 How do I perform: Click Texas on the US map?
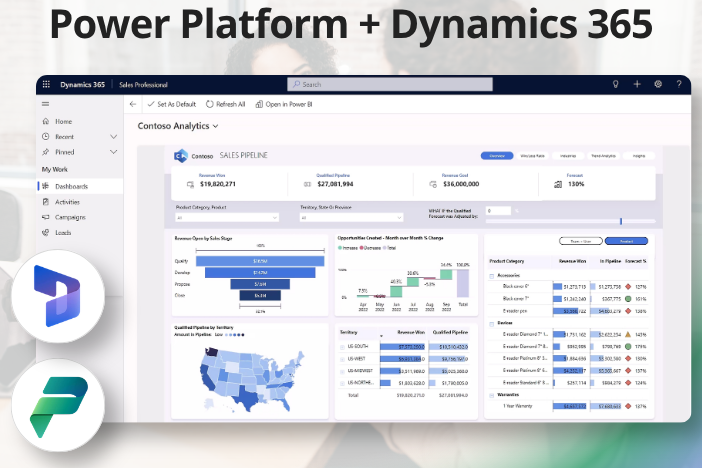tap(247, 397)
